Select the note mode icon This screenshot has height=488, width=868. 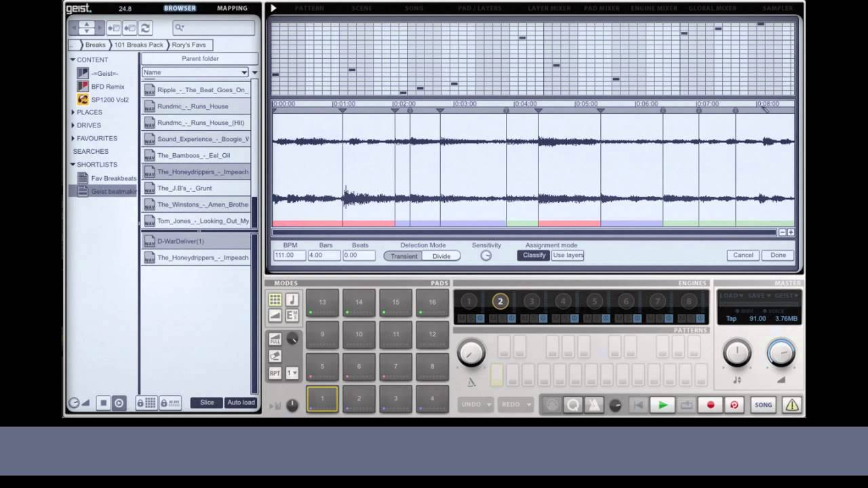(292, 300)
